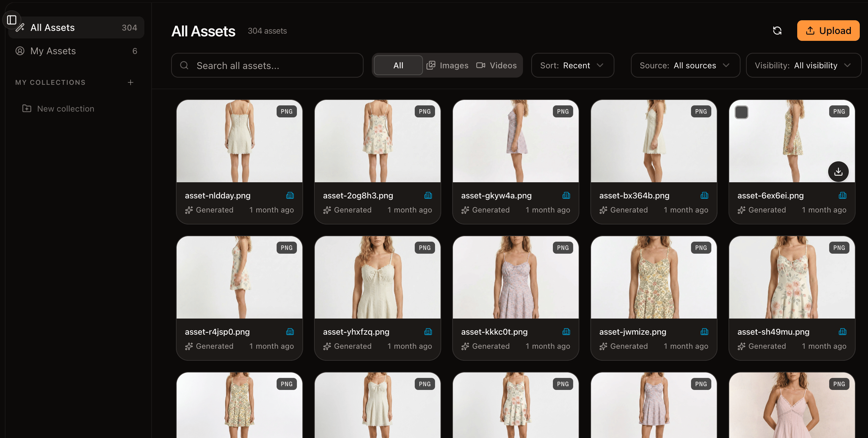Click sparkle Generated icon on asset-yhxfzq.png

click(x=327, y=346)
